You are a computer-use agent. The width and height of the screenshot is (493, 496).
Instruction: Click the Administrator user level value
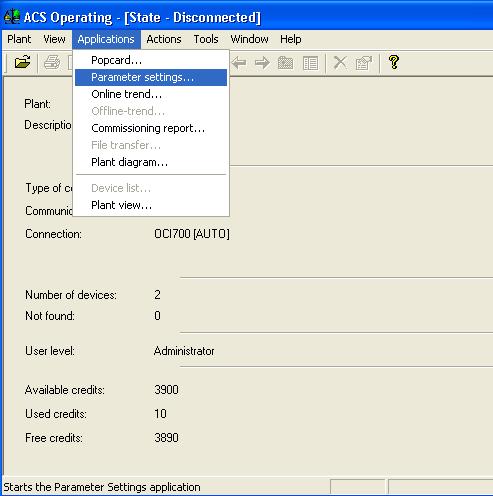[x=184, y=351]
